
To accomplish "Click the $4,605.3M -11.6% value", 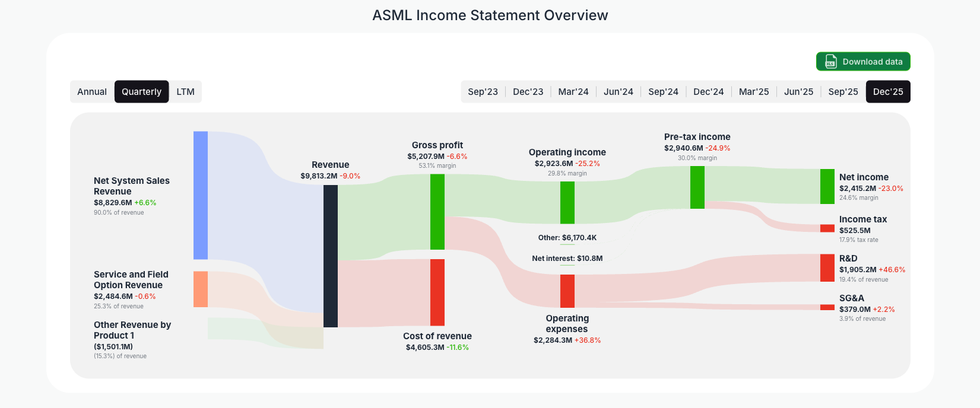I will coord(437,348).
